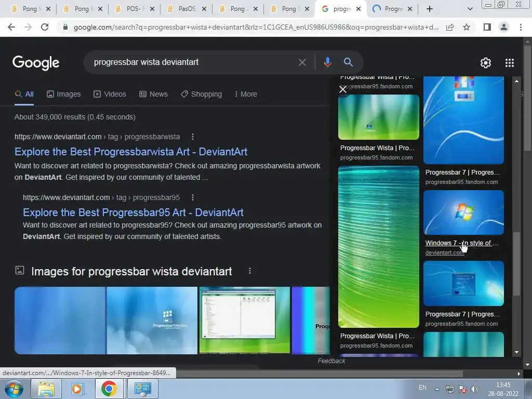532x399 pixels.
Task: Select the All search tab
Action: click(24, 95)
